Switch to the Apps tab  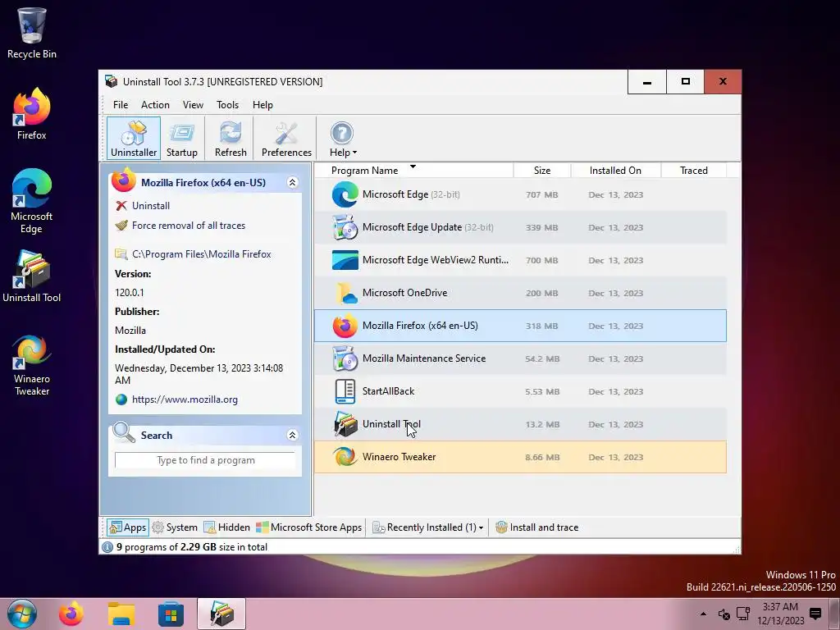point(127,527)
